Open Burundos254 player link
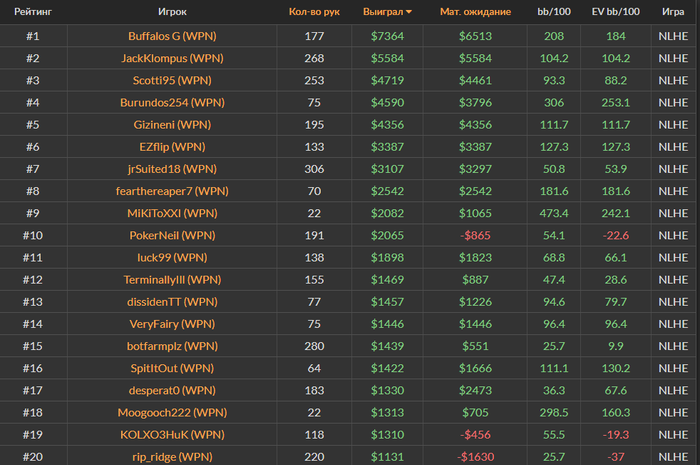This screenshot has width=700, height=465. 172,102
